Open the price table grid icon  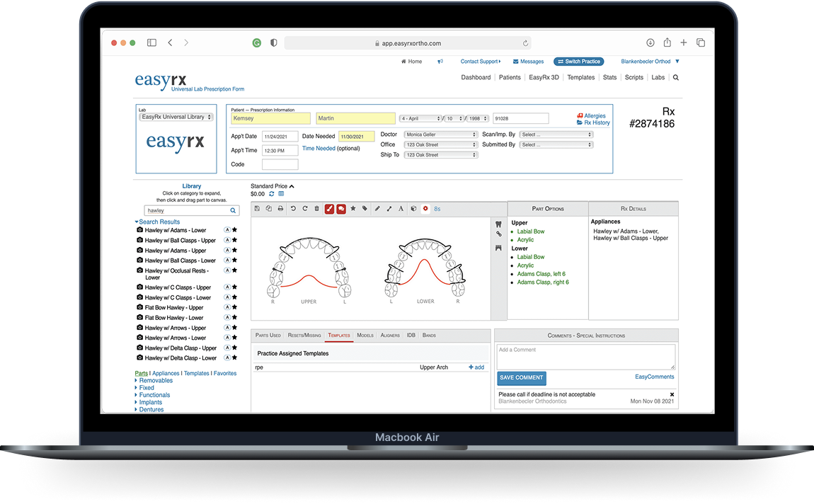click(282, 194)
